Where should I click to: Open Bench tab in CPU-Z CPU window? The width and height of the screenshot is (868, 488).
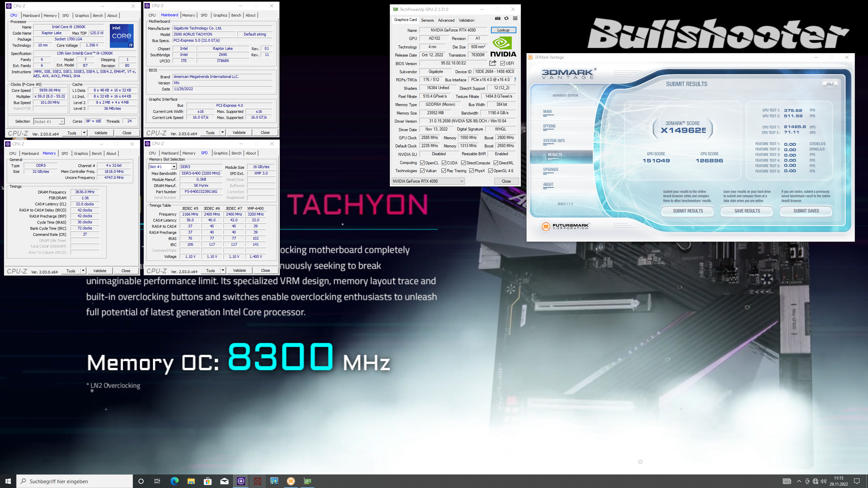click(98, 16)
